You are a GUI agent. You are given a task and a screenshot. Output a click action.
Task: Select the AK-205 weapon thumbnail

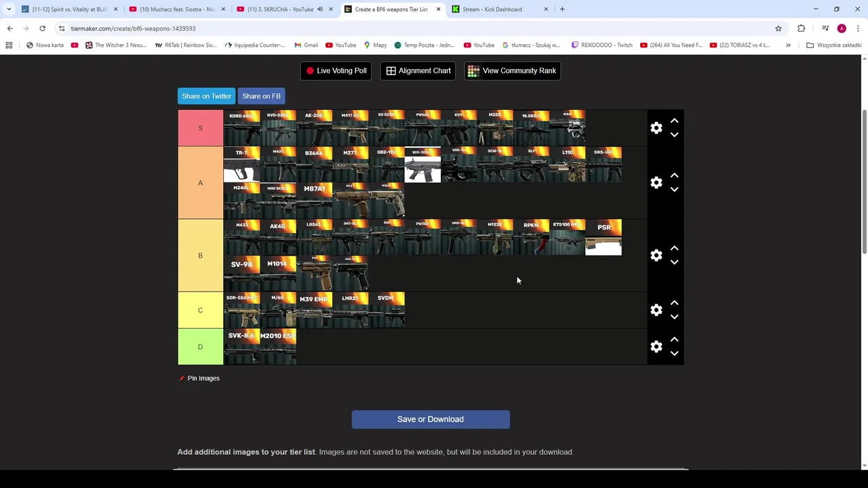tap(314, 128)
